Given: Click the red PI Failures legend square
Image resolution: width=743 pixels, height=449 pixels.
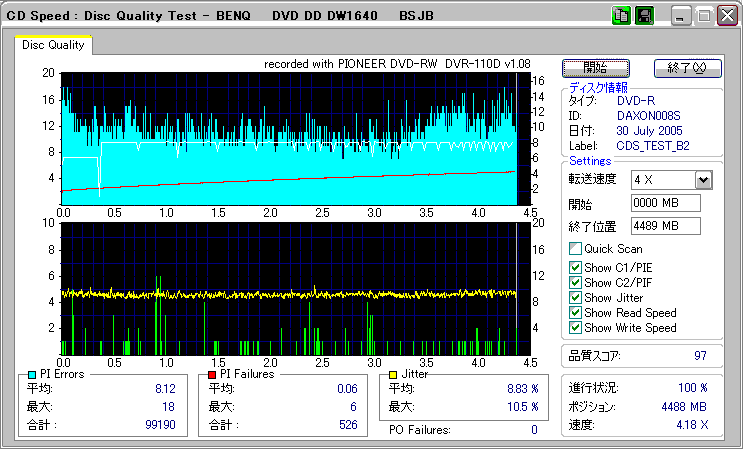Looking at the screenshot, I should [x=212, y=374].
